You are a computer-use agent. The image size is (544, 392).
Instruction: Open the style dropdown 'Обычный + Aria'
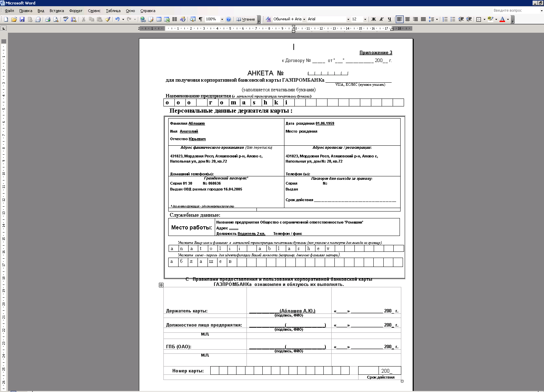pyautogui.click(x=304, y=19)
